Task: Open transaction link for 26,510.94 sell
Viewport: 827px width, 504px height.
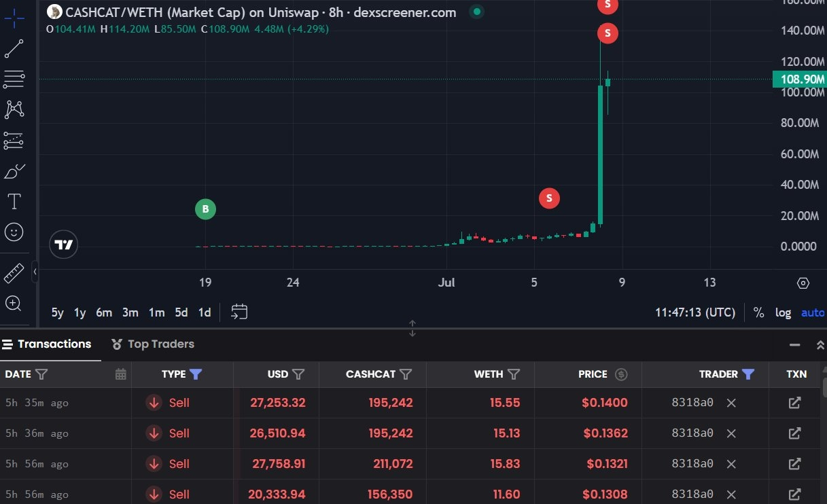Action: (x=794, y=433)
